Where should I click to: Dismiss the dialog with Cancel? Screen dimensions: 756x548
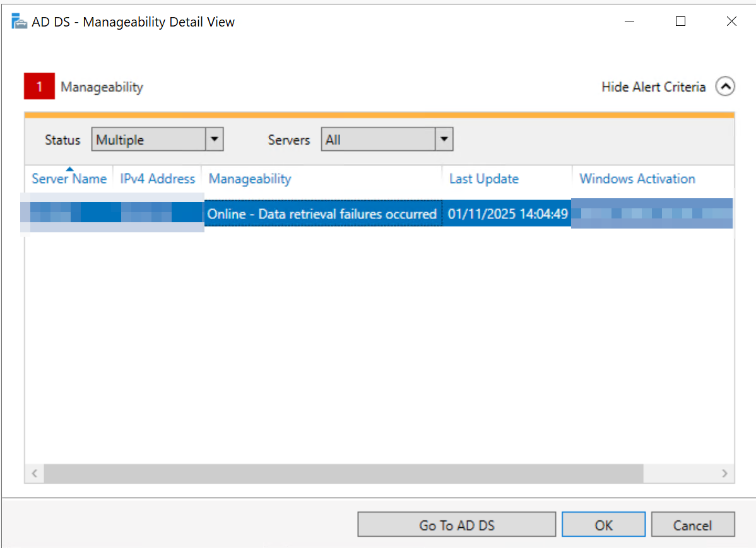[x=693, y=525]
